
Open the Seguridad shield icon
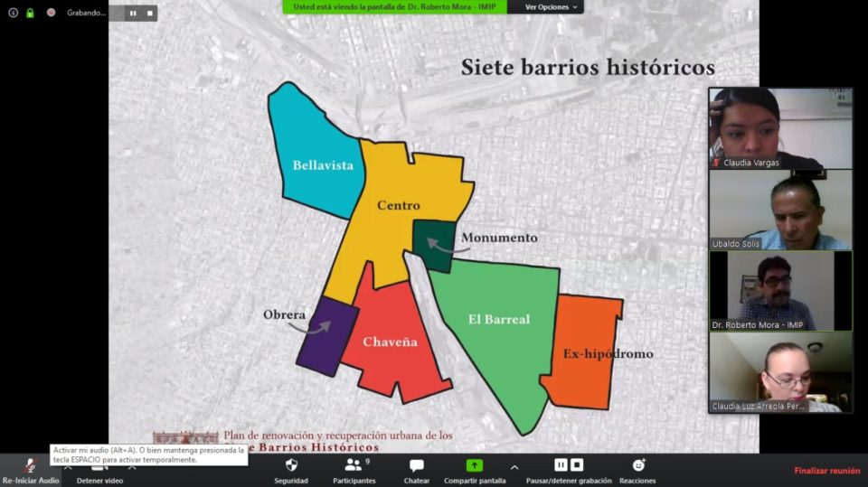(291, 465)
